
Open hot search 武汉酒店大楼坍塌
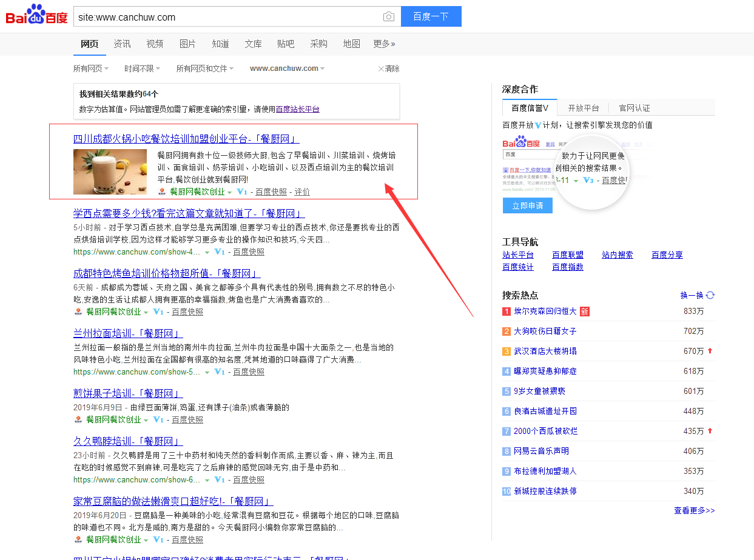click(x=545, y=351)
